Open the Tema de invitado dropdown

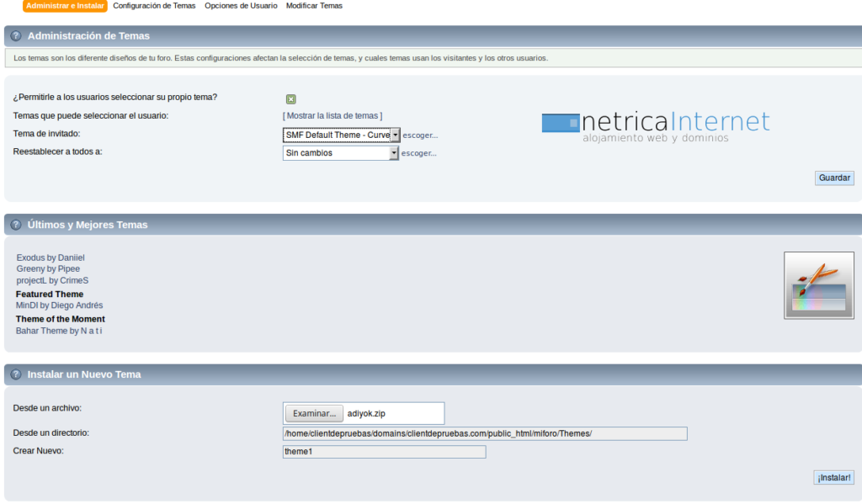click(341, 135)
